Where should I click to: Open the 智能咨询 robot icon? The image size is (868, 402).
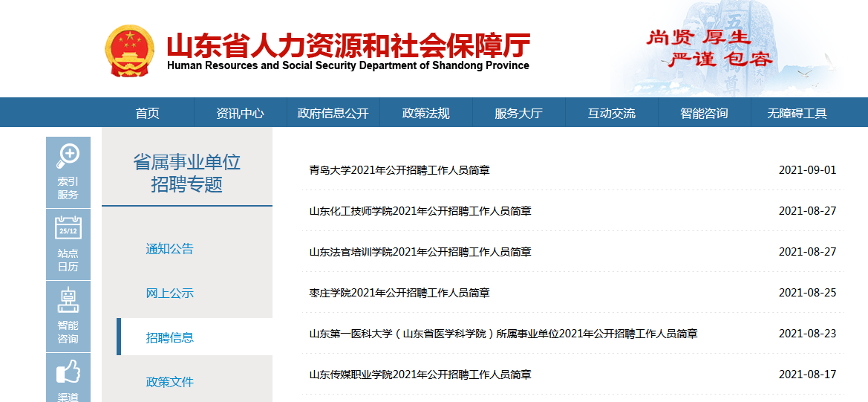click(68, 299)
